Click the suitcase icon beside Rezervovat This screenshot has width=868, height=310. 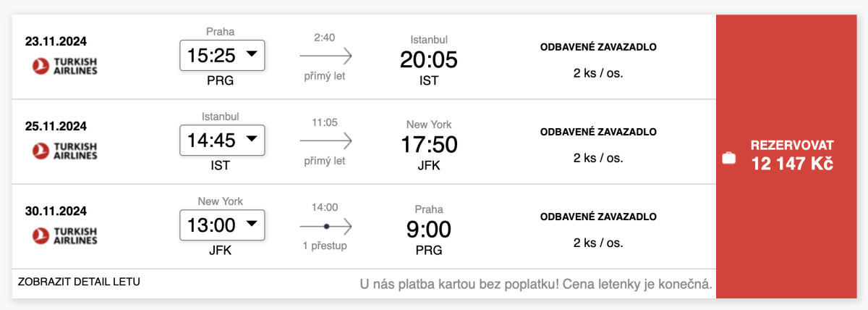click(x=729, y=157)
